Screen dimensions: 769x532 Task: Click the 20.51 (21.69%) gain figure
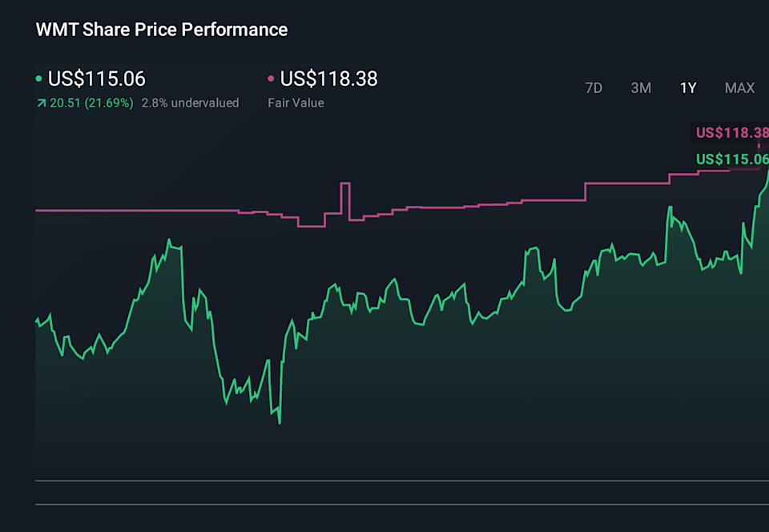[91, 103]
